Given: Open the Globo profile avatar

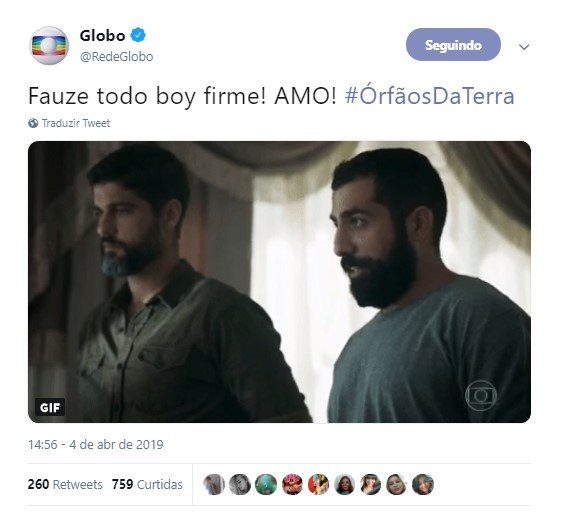Looking at the screenshot, I should point(49,45).
